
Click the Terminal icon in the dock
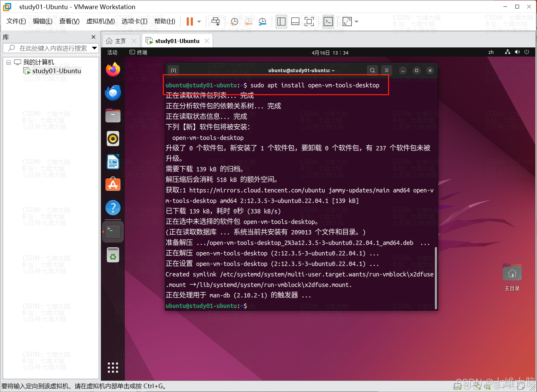pyautogui.click(x=113, y=232)
